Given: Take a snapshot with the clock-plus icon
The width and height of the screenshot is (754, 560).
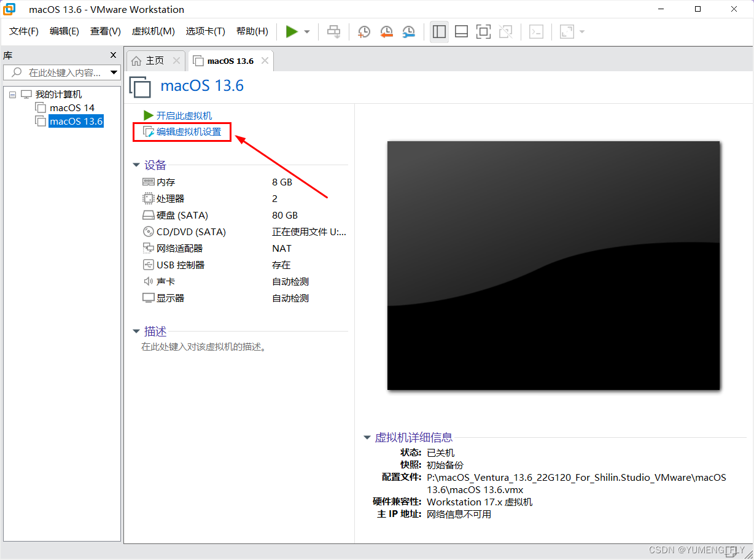Looking at the screenshot, I should pos(364,32).
